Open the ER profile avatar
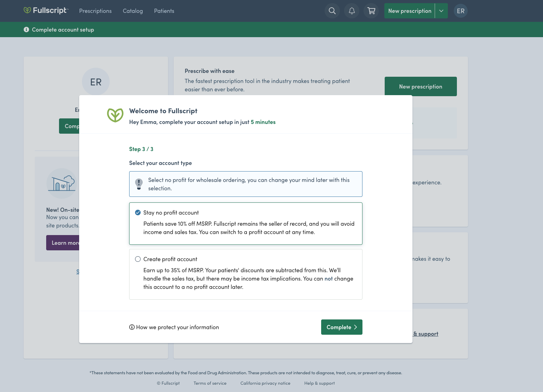This screenshot has width=543, height=392. (x=460, y=11)
